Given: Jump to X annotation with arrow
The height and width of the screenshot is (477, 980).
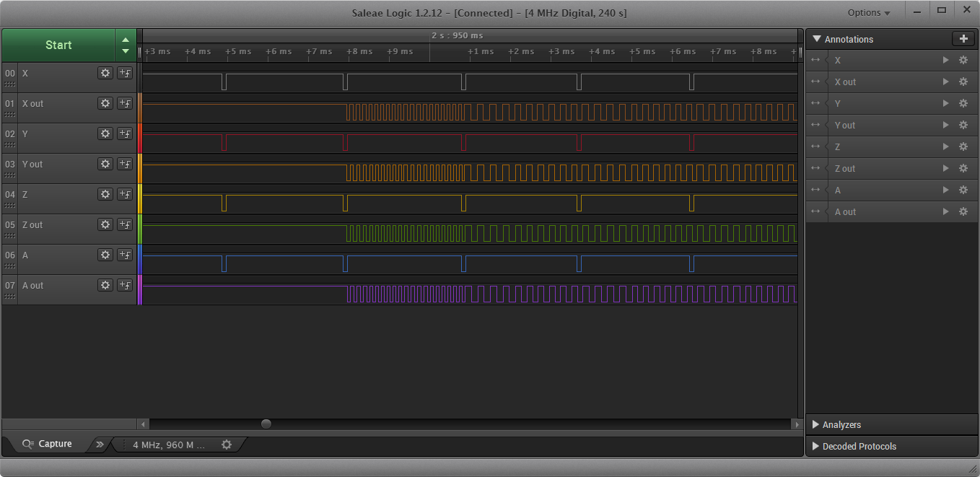Looking at the screenshot, I should [945, 61].
